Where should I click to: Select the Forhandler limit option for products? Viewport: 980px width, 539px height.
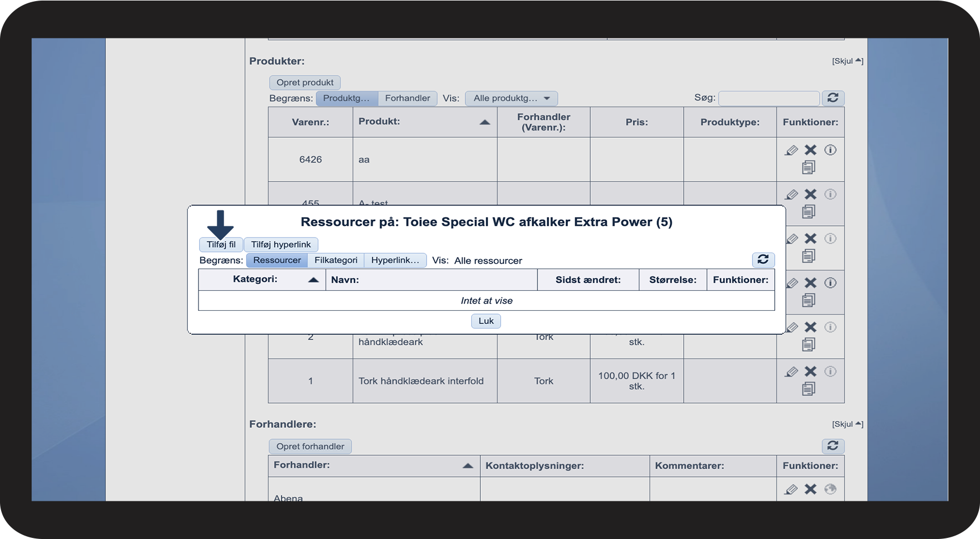pos(407,98)
